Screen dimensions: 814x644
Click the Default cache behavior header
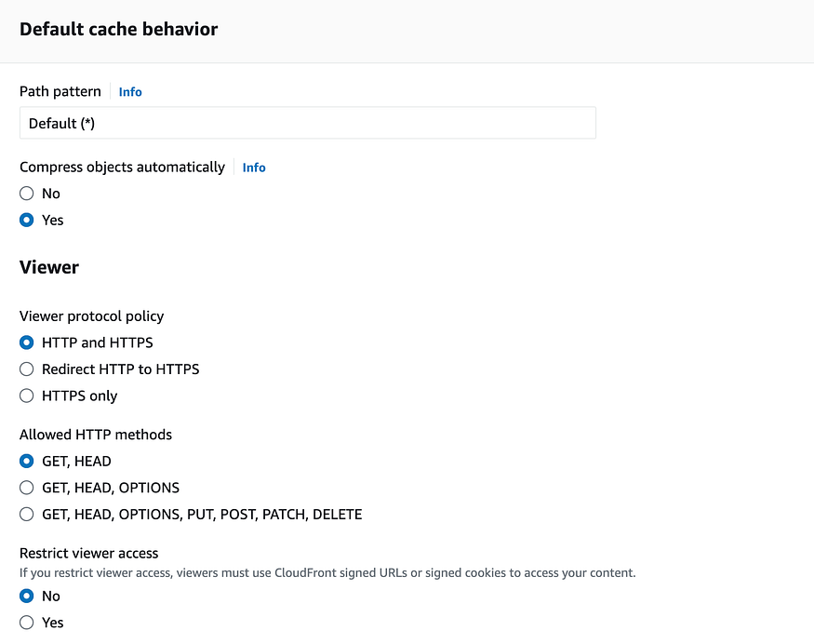click(x=119, y=29)
